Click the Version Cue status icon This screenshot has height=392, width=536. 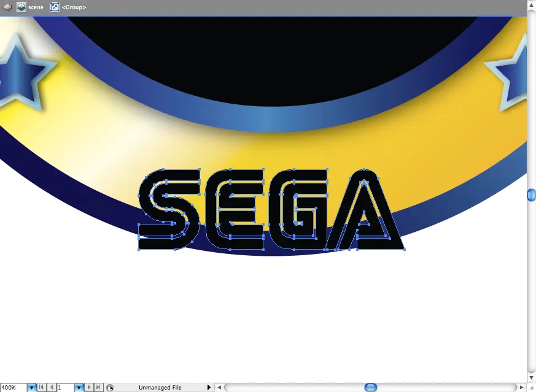click(x=110, y=388)
